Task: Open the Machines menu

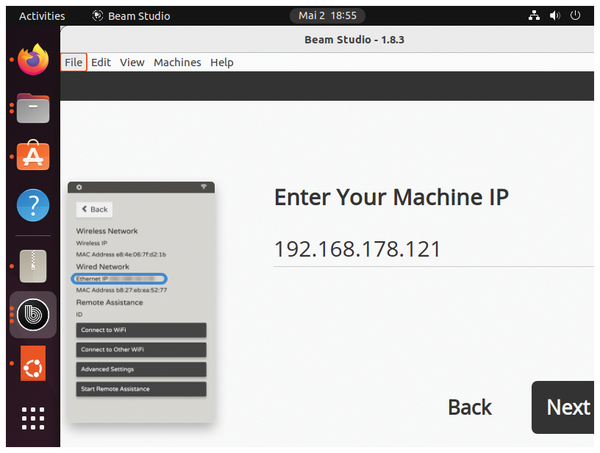Action: [x=177, y=62]
